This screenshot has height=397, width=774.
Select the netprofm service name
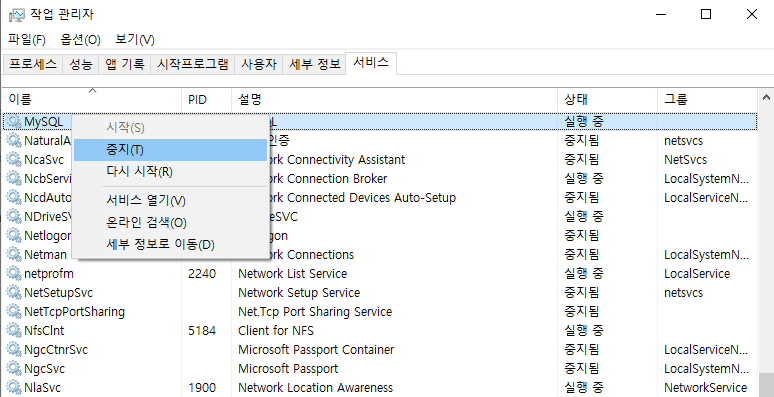[x=49, y=273]
